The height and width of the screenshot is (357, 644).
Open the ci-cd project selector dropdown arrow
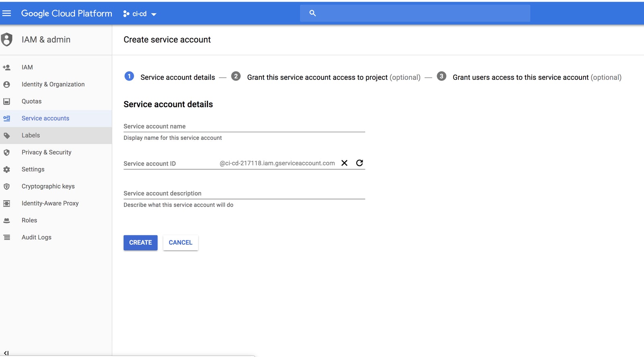click(154, 15)
